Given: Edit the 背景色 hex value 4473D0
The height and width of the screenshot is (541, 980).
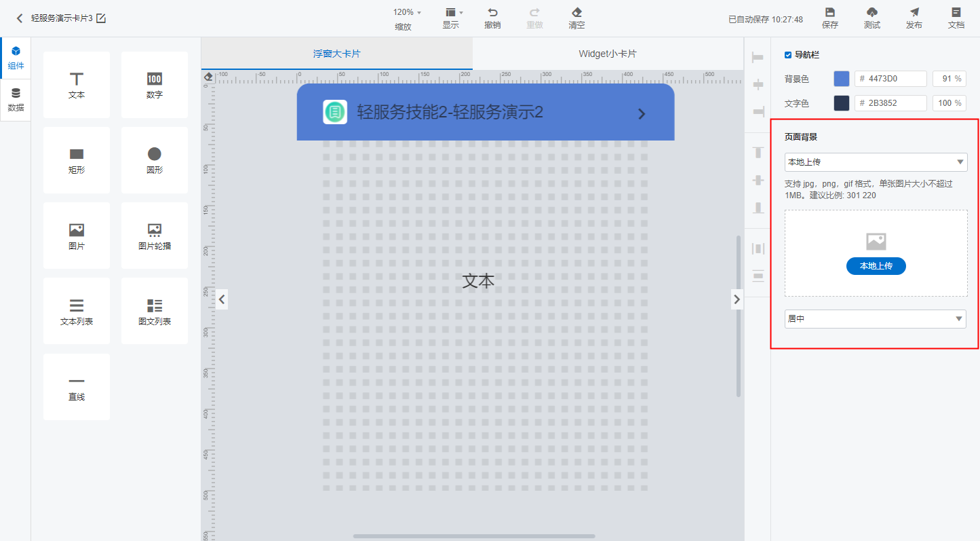Looking at the screenshot, I should (x=890, y=79).
